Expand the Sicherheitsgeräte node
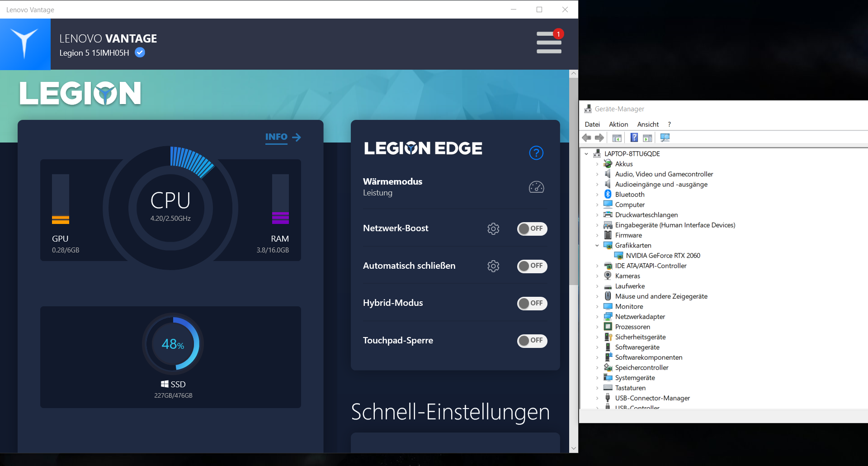Screen dimensions: 868x466 [x=597, y=337]
